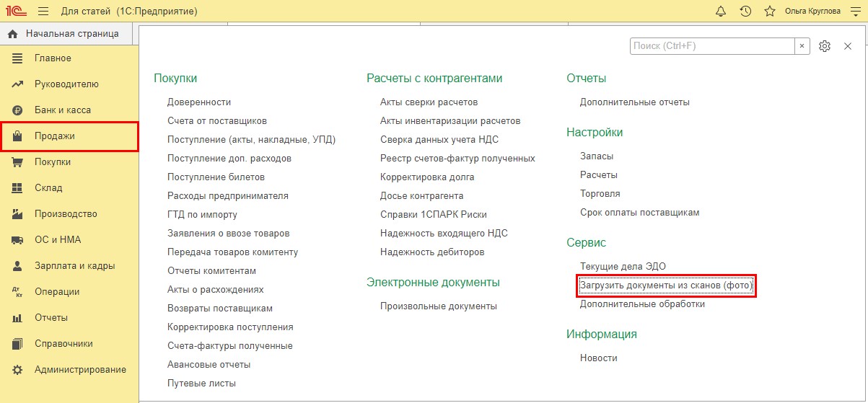
Task: Open the Склад section
Action: pyautogui.click(x=48, y=188)
